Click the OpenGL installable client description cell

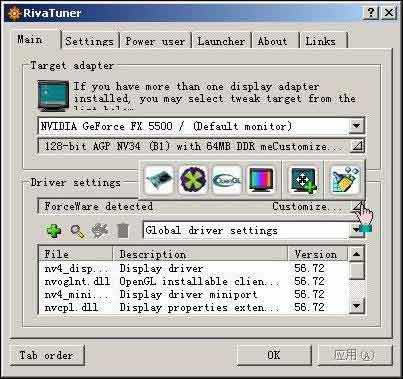point(199,281)
